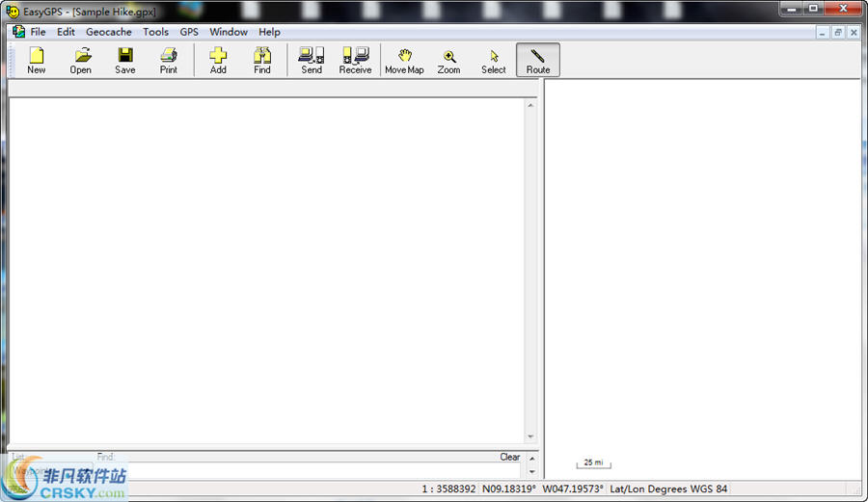This screenshot has height=502, width=868.
Task: Add a waypoint with Add icon
Action: click(218, 61)
